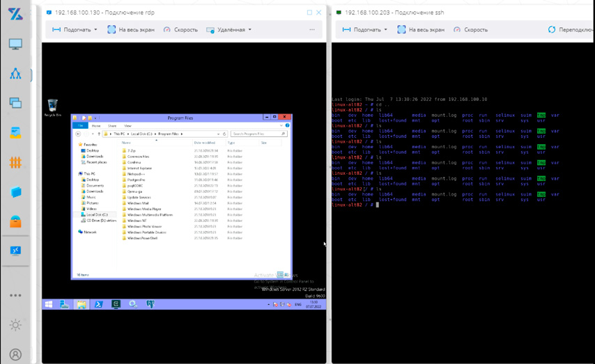The image size is (595, 364).
Task: Click the ENG language indicator in tray
Action: (x=298, y=304)
